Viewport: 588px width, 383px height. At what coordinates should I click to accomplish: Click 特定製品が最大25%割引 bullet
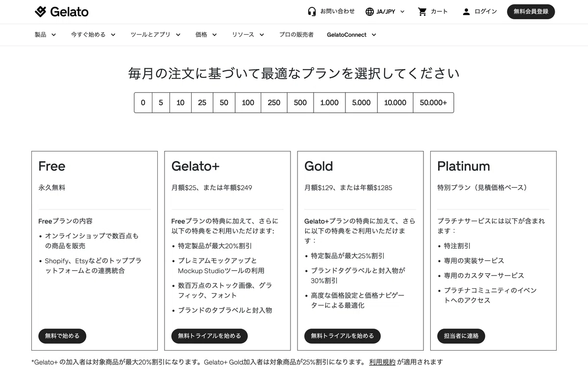tap(347, 255)
